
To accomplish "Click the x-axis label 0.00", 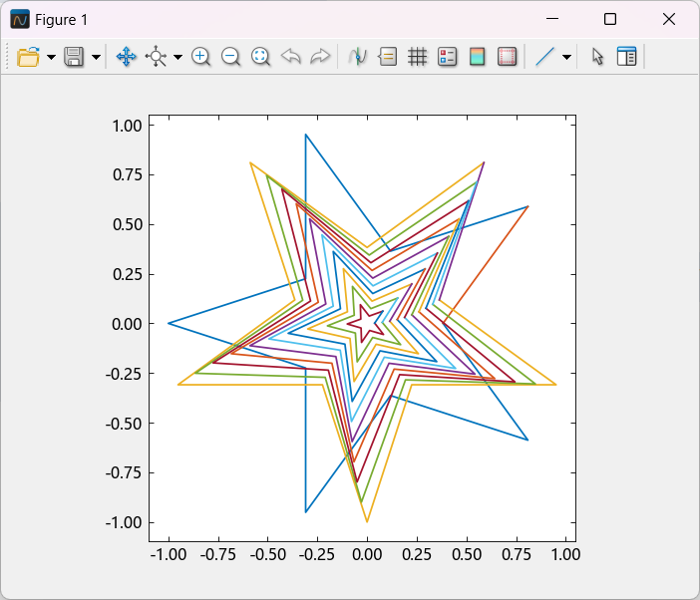I will [x=367, y=554].
